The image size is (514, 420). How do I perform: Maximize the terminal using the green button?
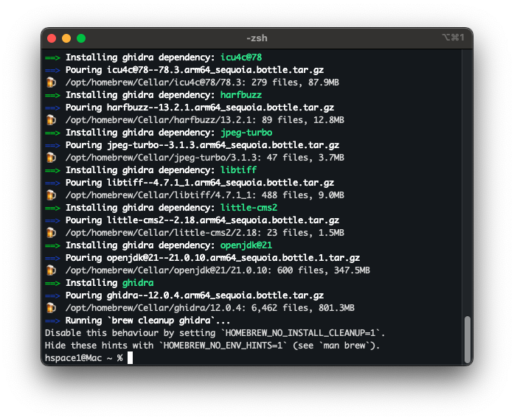(x=81, y=38)
